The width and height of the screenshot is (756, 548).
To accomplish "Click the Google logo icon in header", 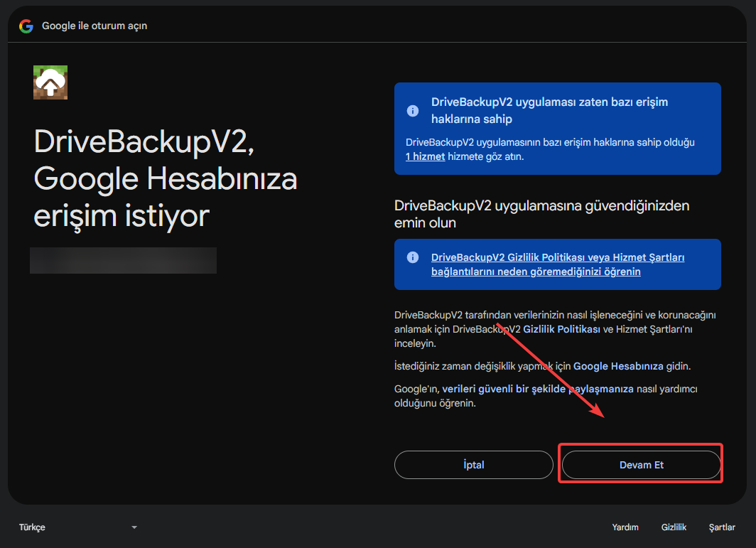I will 26,26.
